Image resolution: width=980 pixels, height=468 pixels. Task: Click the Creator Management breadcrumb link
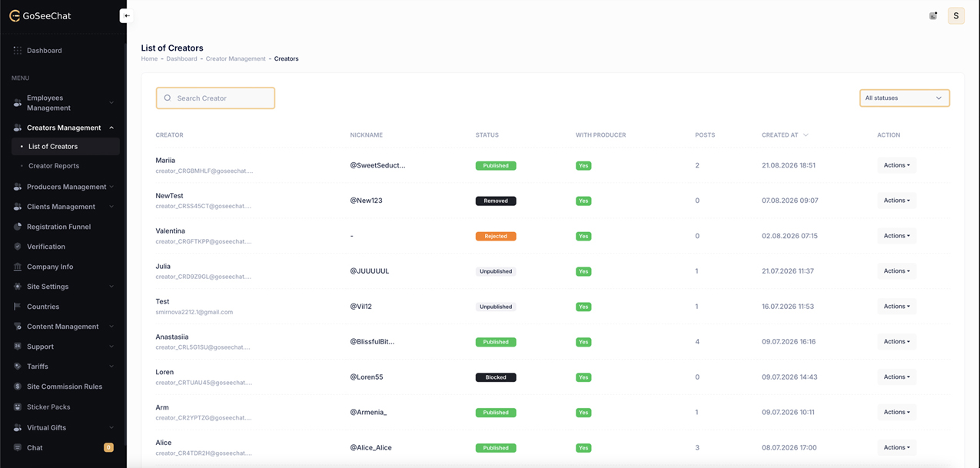(x=235, y=58)
